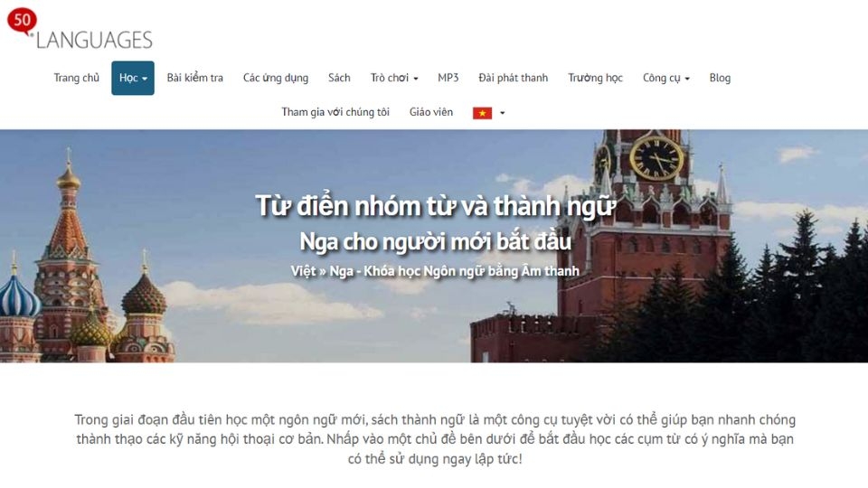Open the Trường học link

(x=595, y=78)
